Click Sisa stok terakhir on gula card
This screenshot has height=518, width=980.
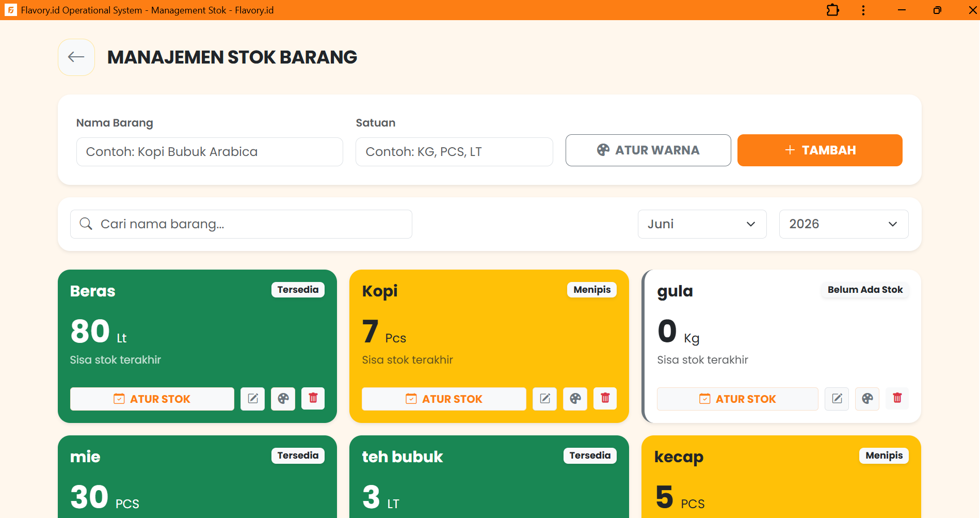pyautogui.click(x=702, y=360)
